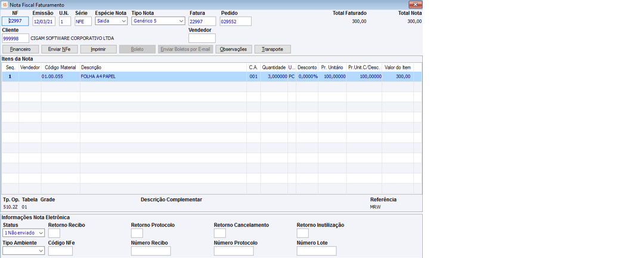Open the Transporte button

coord(273,50)
